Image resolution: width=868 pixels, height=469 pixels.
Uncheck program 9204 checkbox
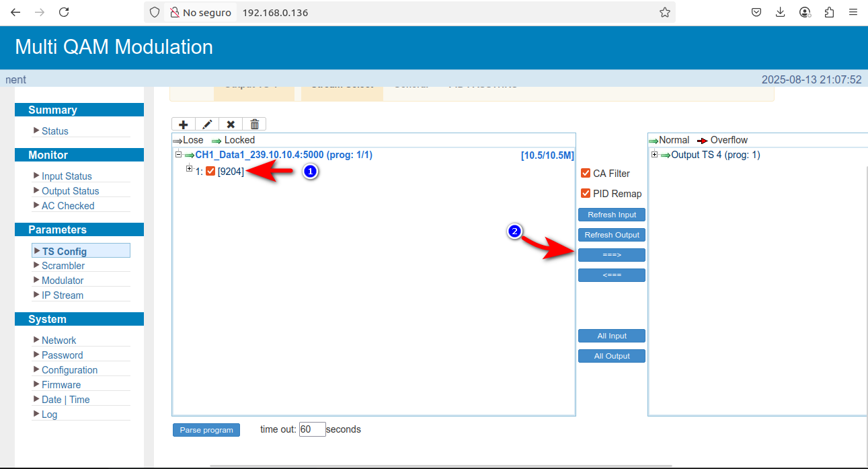tap(210, 172)
